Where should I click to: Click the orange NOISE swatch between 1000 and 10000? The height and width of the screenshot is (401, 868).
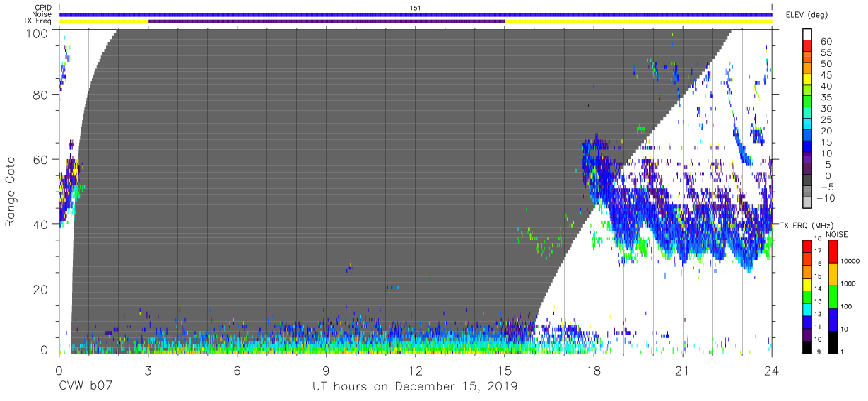(x=833, y=274)
